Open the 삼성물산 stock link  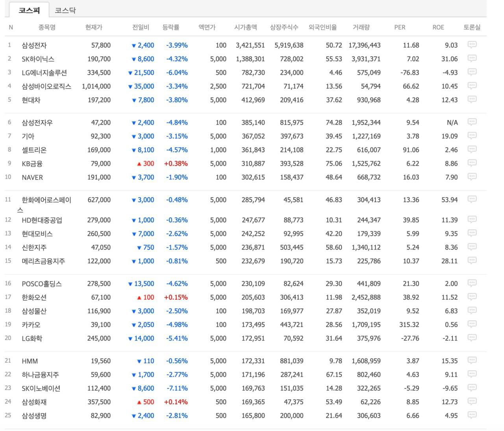(34, 311)
